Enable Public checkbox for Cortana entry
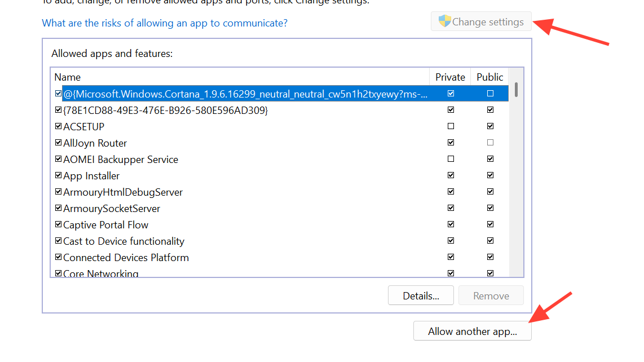 (x=490, y=94)
